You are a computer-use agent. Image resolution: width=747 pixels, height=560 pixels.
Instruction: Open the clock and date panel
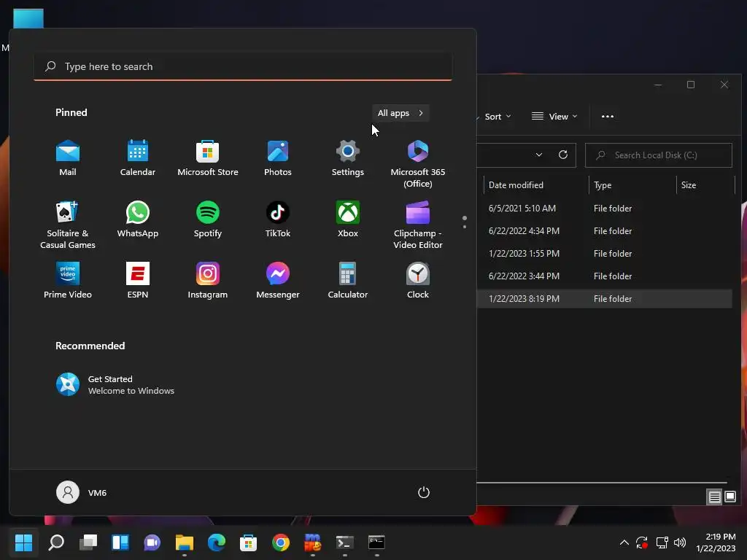coord(716,542)
